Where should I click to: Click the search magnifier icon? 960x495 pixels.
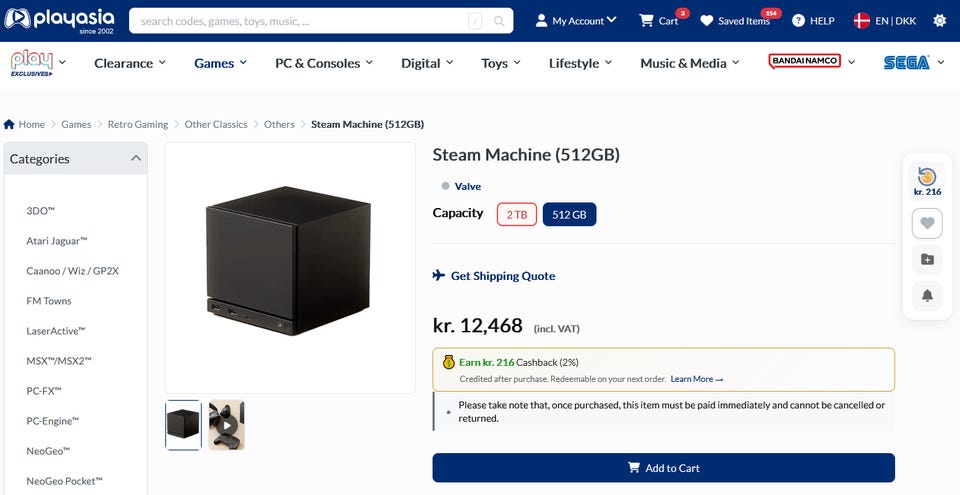click(499, 21)
